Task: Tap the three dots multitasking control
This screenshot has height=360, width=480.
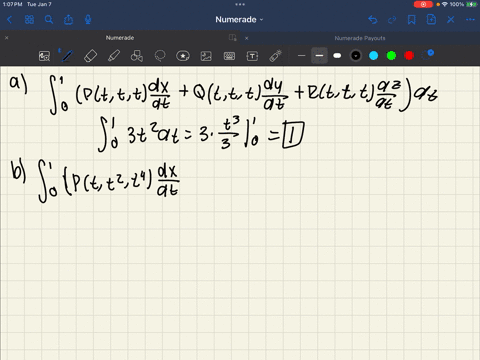Action: (240, 4)
